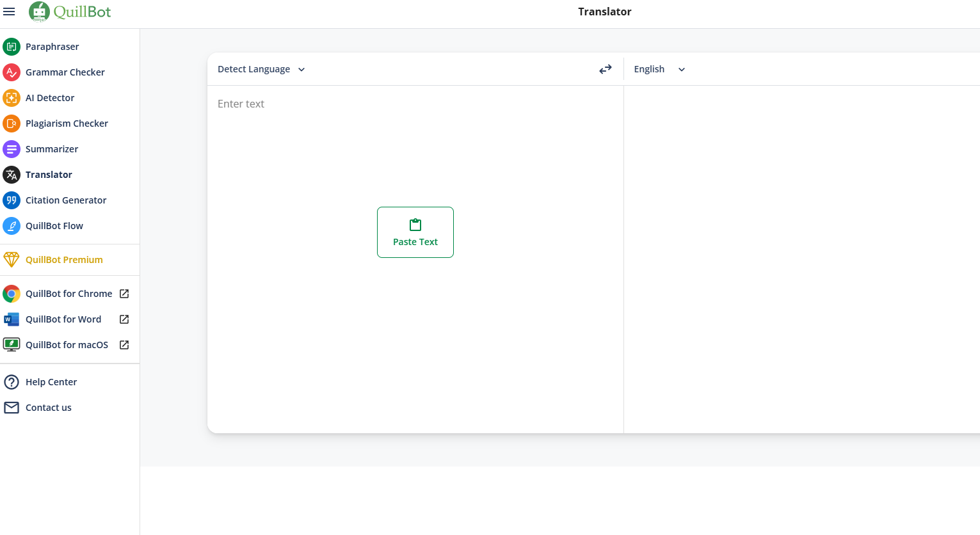Click the Help Center question mark icon
980x535 pixels.
(12, 381)
